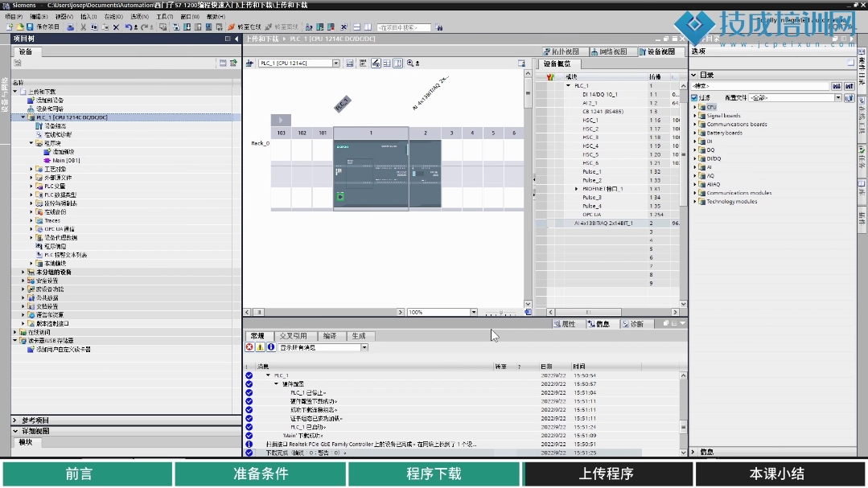This screenshot has width=868, height=488.
Task: Expand the OPC UA 通信 tree node
Action: coord(31,229)
